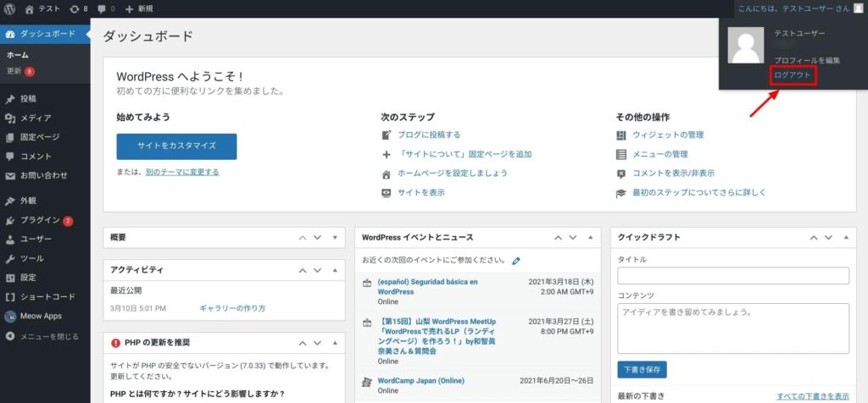Screen dimensions: 868x403
Task: Click the WordPress logo in admin bar
Action: 10,8
